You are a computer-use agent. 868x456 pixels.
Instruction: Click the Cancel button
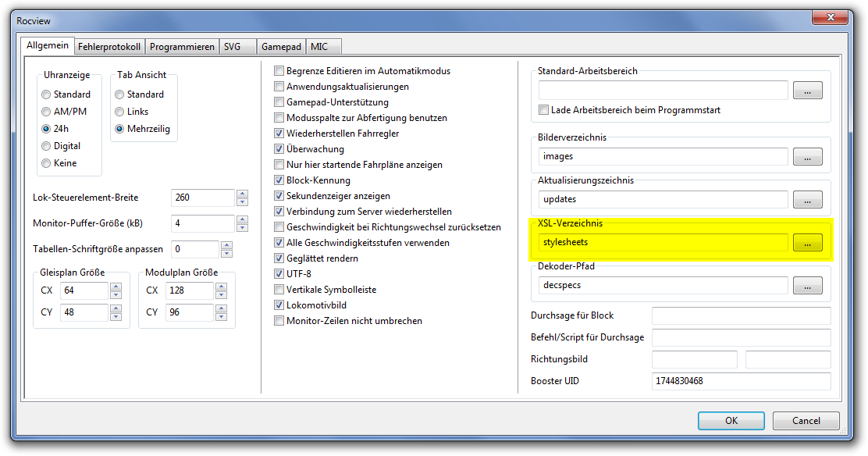tap(806, 420)
